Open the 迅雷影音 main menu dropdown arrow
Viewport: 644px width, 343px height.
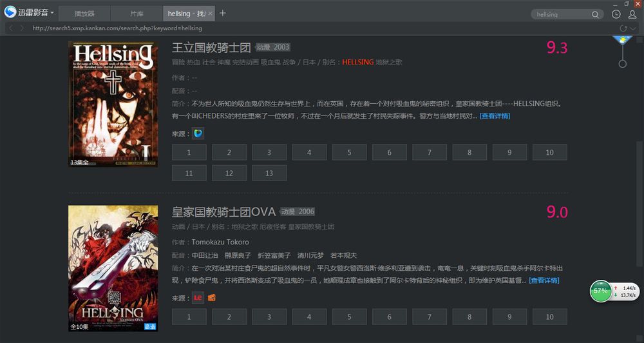tap(52, 13)
